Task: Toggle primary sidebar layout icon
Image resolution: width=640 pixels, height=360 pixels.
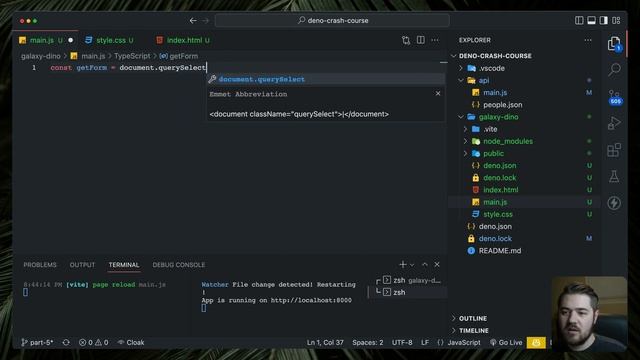Action: coord(579,20)
